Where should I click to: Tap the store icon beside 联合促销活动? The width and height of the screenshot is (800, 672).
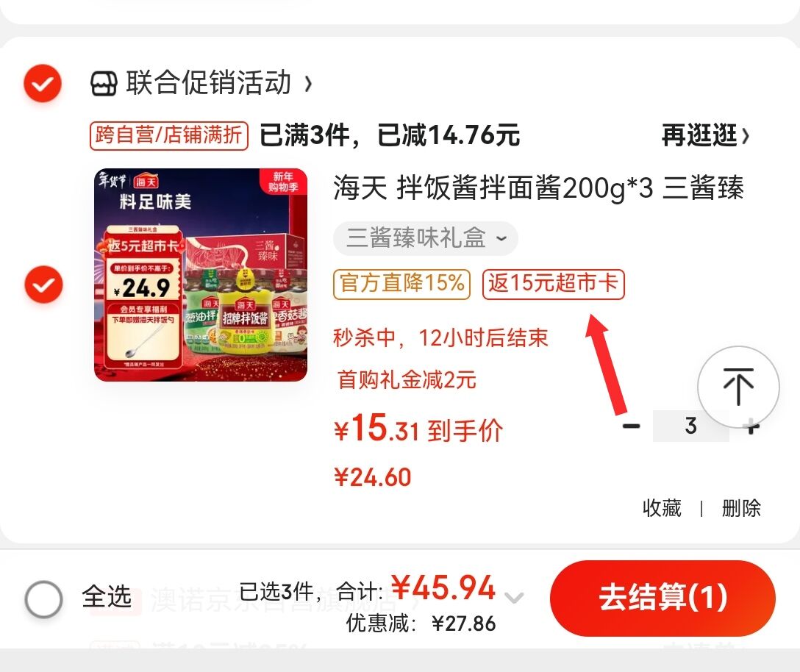tap(104, 83)
